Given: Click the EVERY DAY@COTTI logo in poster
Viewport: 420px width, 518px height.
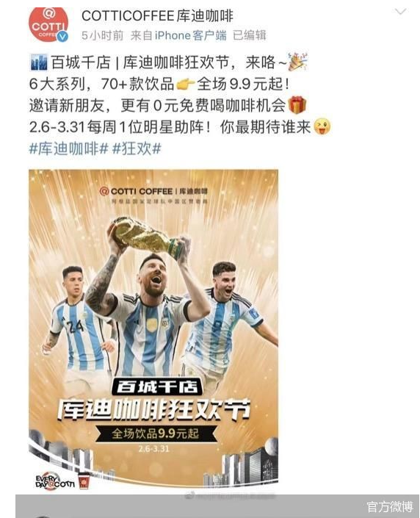Looking at the screenshot, I should click(55, 481).
